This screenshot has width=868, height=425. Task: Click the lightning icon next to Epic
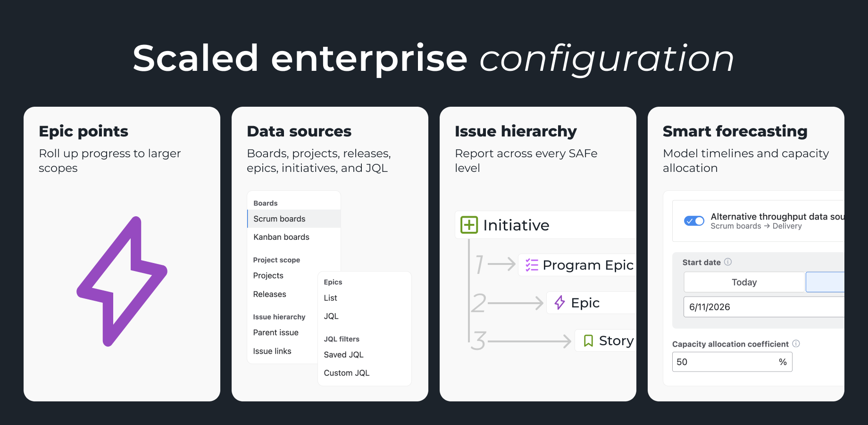pyautogui.click(x=559, y=303)
